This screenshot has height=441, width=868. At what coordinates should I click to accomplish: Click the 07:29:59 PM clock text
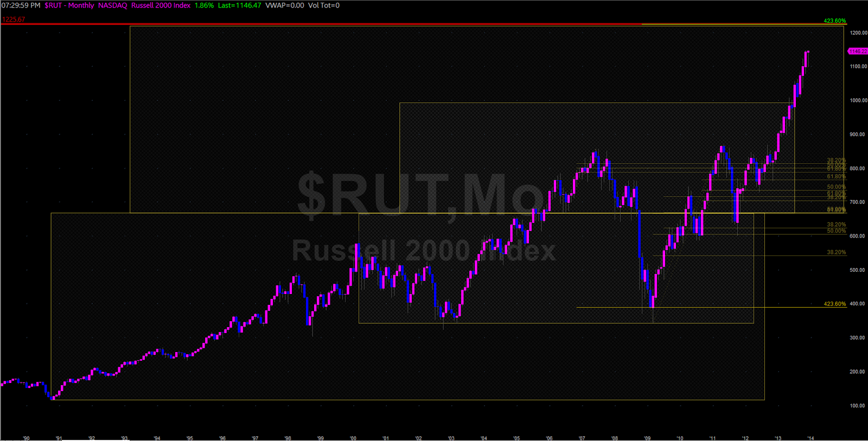coord(21,5)
